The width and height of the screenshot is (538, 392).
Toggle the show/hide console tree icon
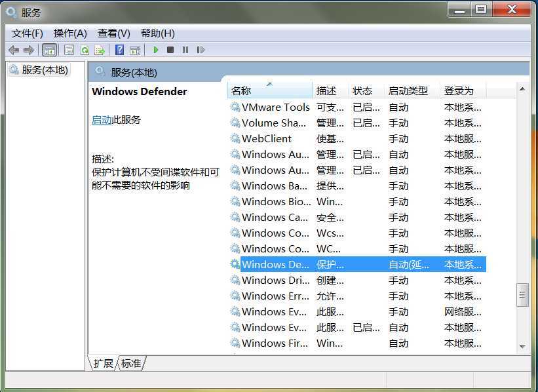(49, 50)
